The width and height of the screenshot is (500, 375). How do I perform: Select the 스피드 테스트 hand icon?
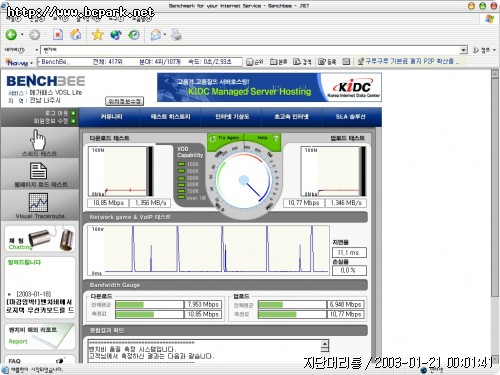38,140
